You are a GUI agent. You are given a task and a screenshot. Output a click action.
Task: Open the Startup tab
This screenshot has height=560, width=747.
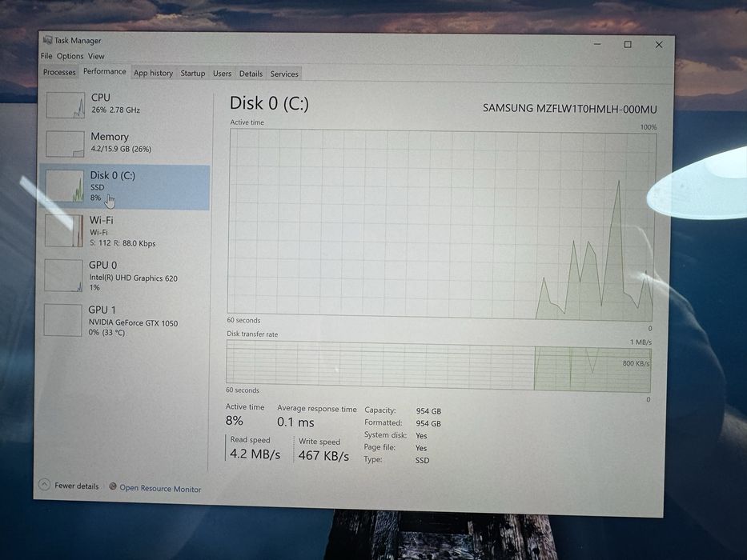(192, 74)
